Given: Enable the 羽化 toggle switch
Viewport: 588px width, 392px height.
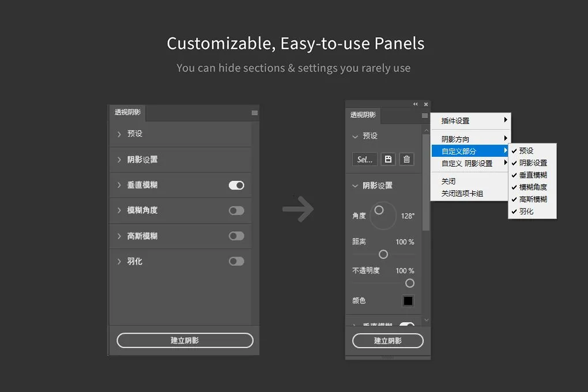Looking at the screenshot, I should [x=236, y=261].
